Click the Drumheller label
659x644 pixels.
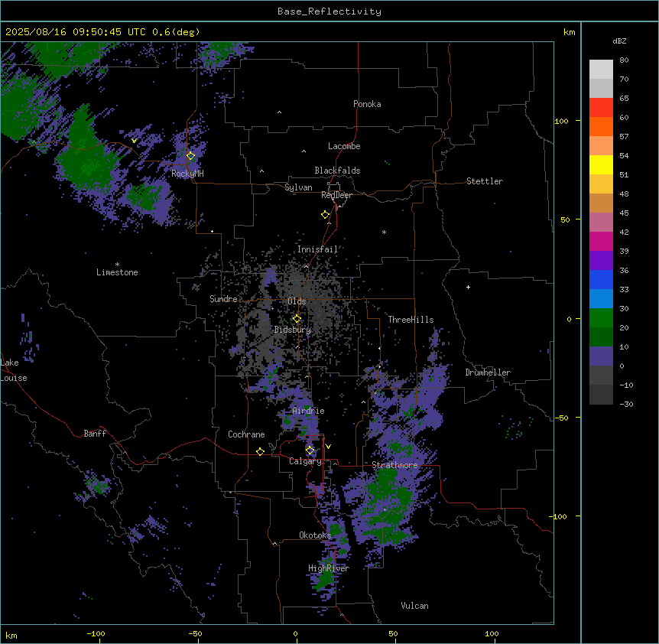pos(488,372)
